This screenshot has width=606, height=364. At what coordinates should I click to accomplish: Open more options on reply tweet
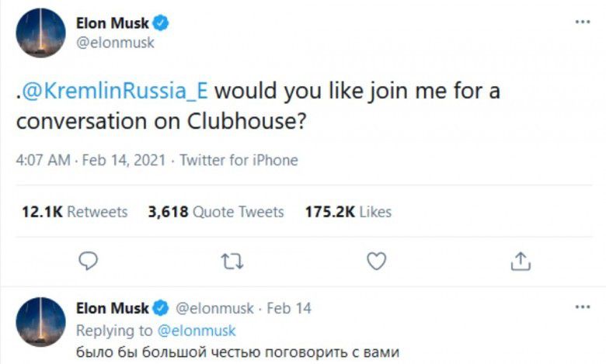tap(582, 307)
